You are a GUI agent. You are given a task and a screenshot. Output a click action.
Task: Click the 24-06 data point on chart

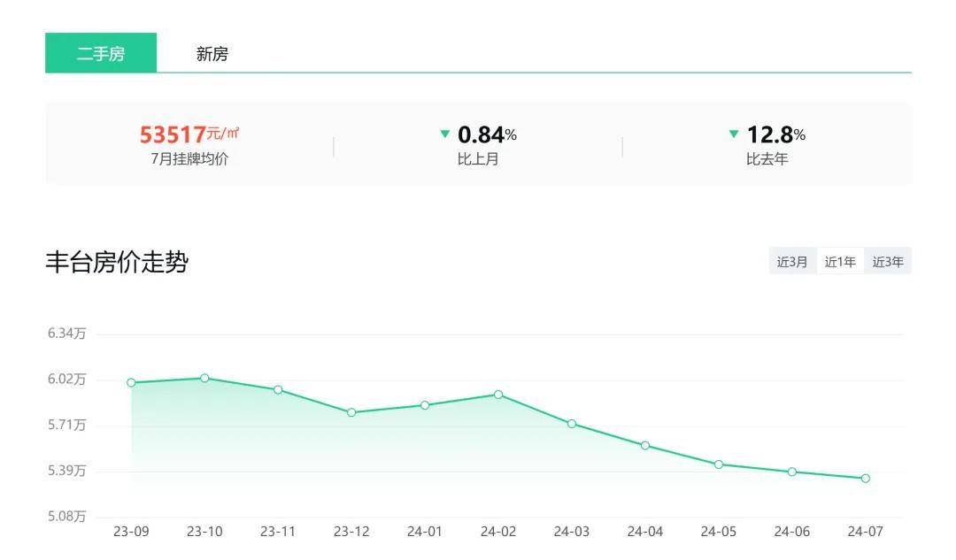tap(792, 472)
